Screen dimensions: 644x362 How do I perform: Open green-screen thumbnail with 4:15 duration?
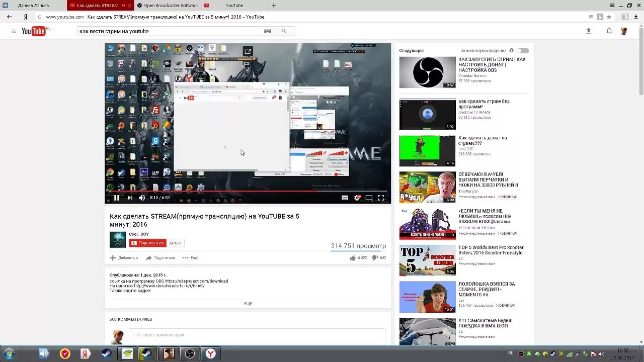428,150
